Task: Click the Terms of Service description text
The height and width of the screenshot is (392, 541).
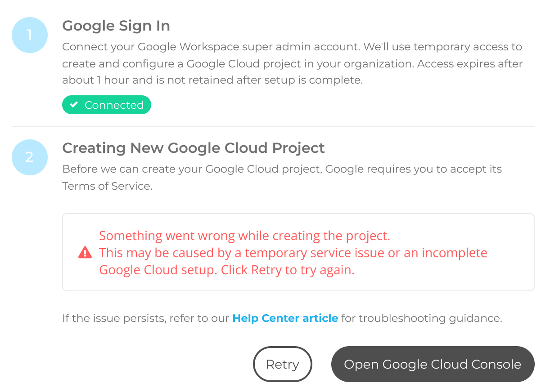Action: click(x=282, y=178)
